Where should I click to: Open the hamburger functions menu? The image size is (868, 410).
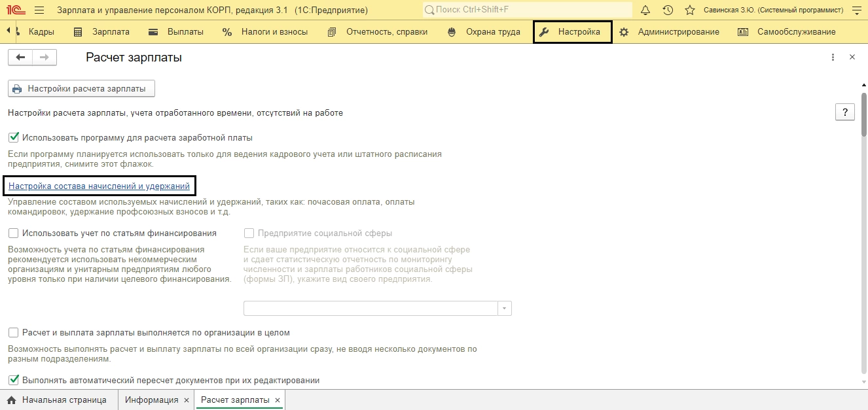pyautogui.click(x=39, y=10)
